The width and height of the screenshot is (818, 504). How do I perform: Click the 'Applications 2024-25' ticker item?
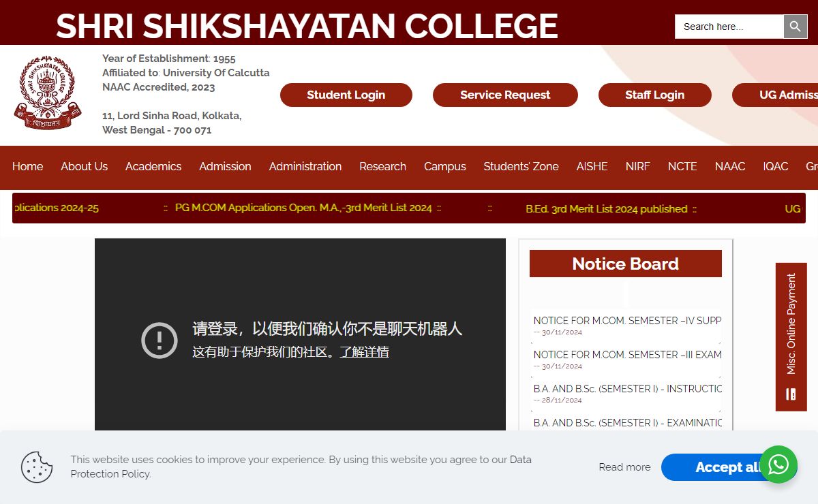coord(56,208)
